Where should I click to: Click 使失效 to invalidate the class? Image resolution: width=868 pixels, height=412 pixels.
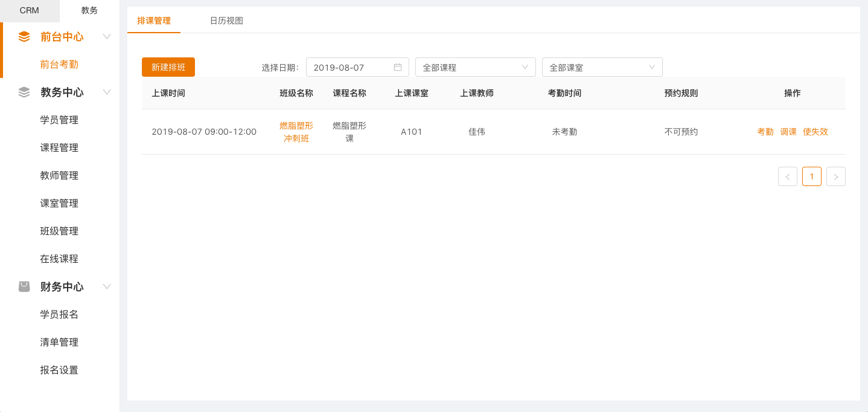(x=815, y=132)
